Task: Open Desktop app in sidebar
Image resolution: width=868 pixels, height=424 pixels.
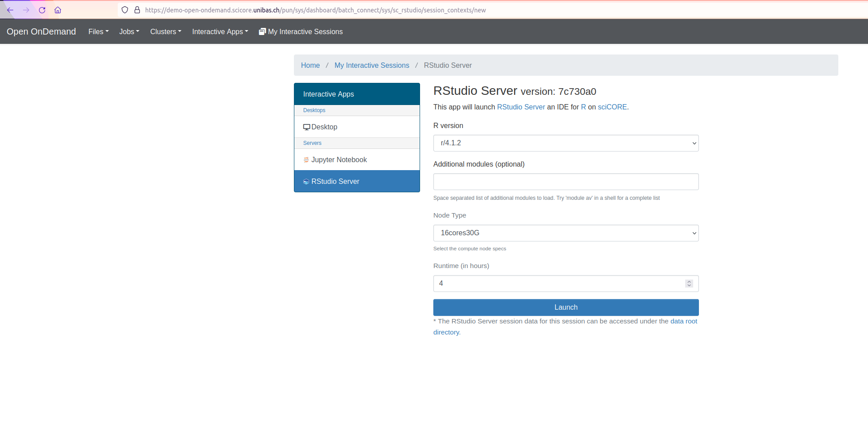Action: pos(324,127)
